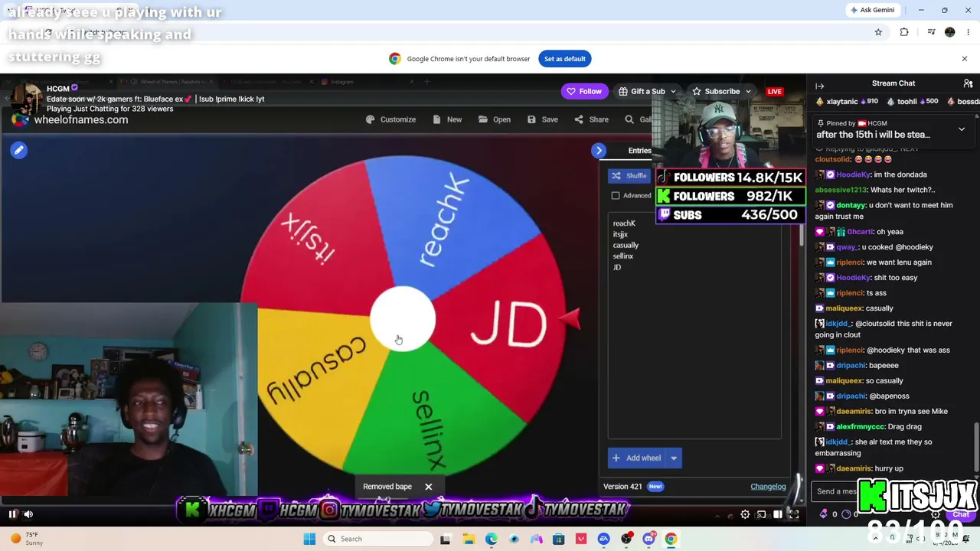980x551 pixels.
Task: Set Chrome as default browser
Action: coord(565,59)
